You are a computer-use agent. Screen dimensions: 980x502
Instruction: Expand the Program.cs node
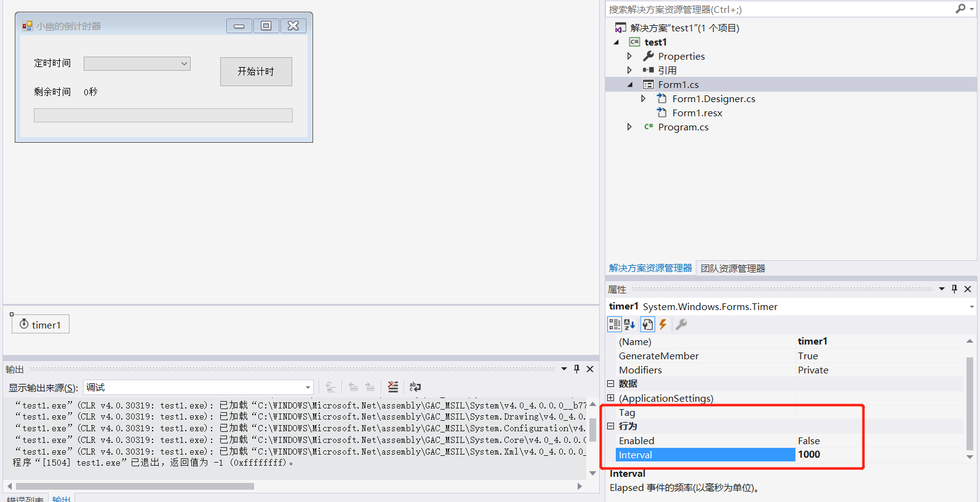[629, 127]
